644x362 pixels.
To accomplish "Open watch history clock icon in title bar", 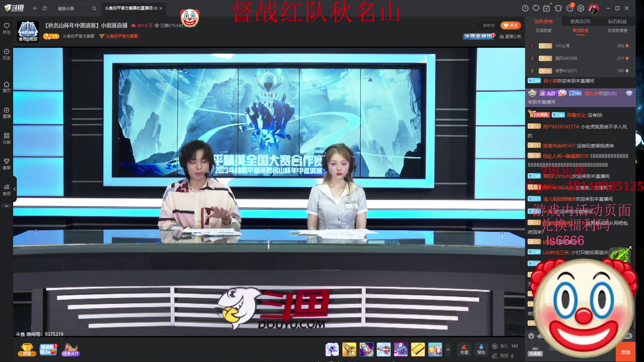I will [525, 8].
